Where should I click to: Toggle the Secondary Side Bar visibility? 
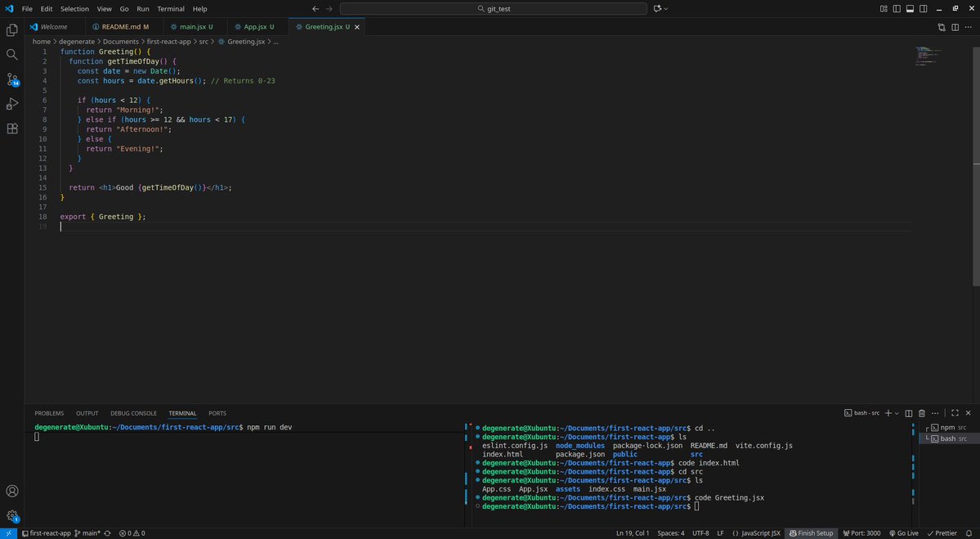click(x=923, y=9)
